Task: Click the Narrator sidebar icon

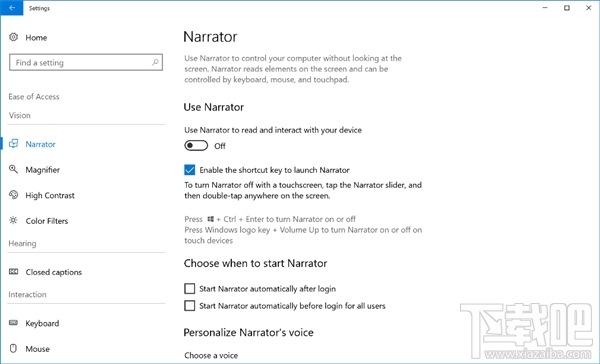Action: pyautogui.click(x=13, y=144)
